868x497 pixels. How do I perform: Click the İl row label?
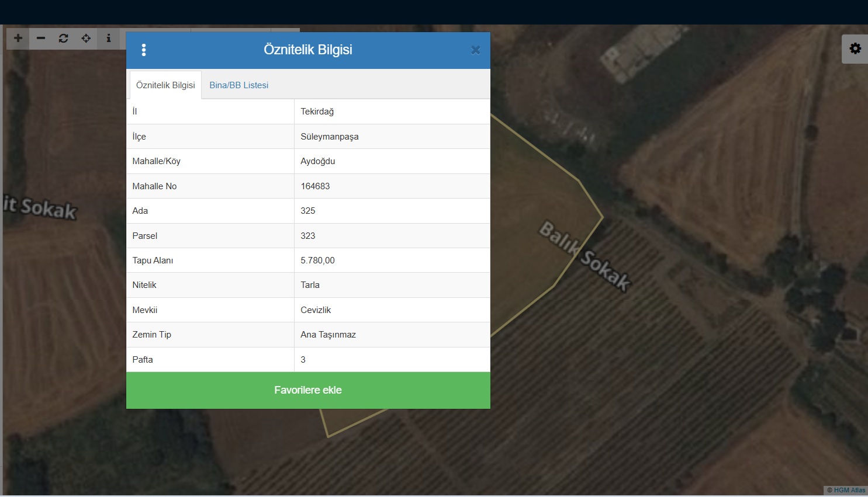tap(134, 112)
